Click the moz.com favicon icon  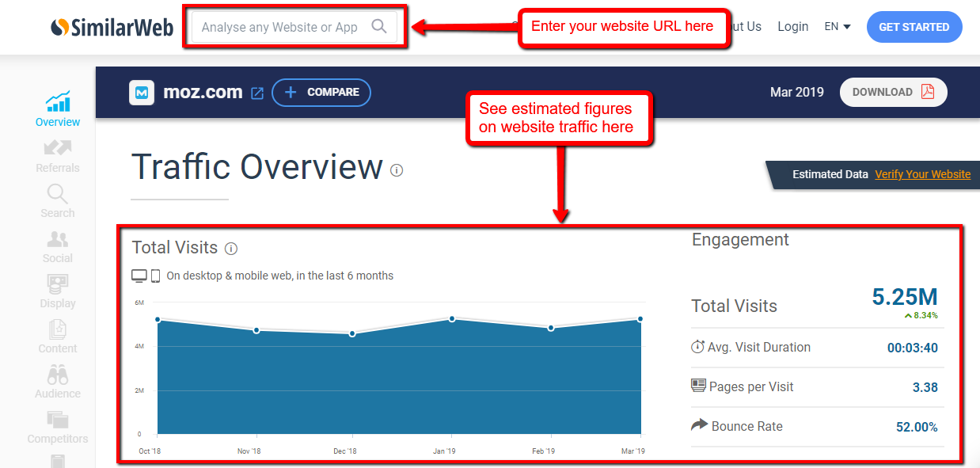[x=142, y=93]
